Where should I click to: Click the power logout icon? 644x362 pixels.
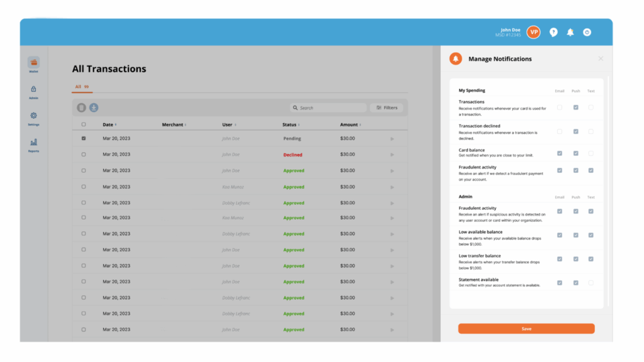(587, 32)
